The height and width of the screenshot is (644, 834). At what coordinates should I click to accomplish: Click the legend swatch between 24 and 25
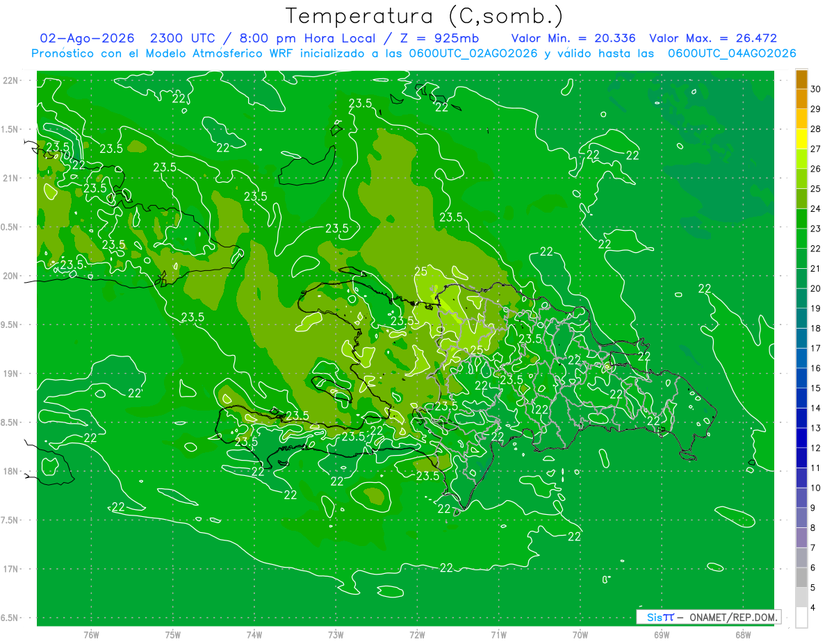pos(801,199)
